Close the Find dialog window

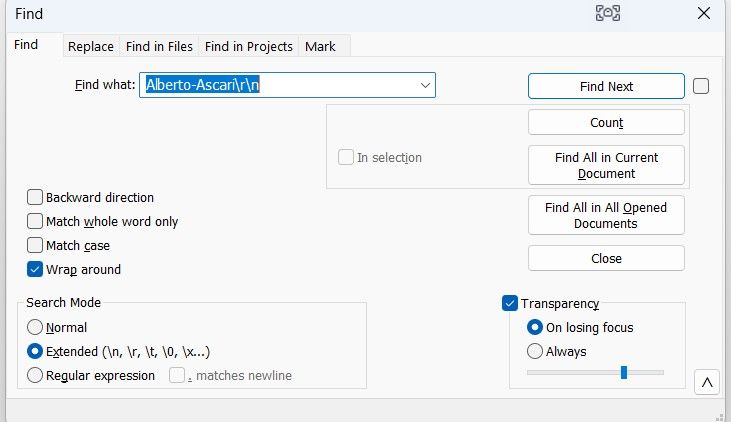[703, 13]
